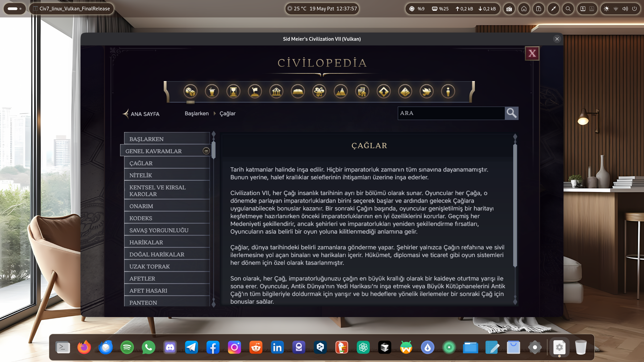Click the Civ7_linux_Vulkan_FinalRelease window title in top bar
Image resolution: width=644 pixels, height=362 pixels.
coord(71,9)
